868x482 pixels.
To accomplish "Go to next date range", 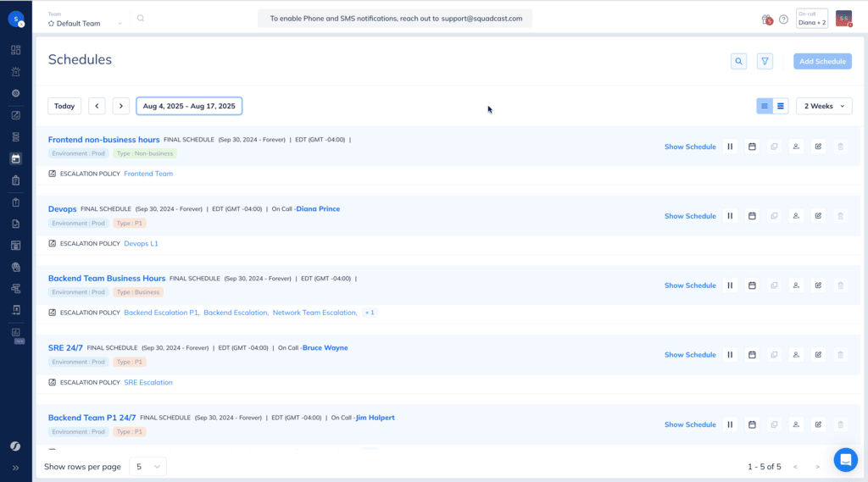I will (x=120, y=106).
